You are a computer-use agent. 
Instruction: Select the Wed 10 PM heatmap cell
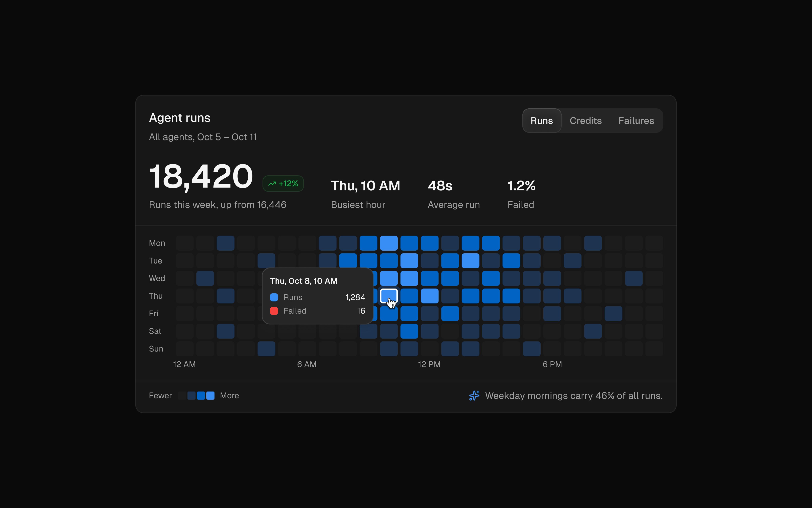pyautogui.click(x=634, y=279)
